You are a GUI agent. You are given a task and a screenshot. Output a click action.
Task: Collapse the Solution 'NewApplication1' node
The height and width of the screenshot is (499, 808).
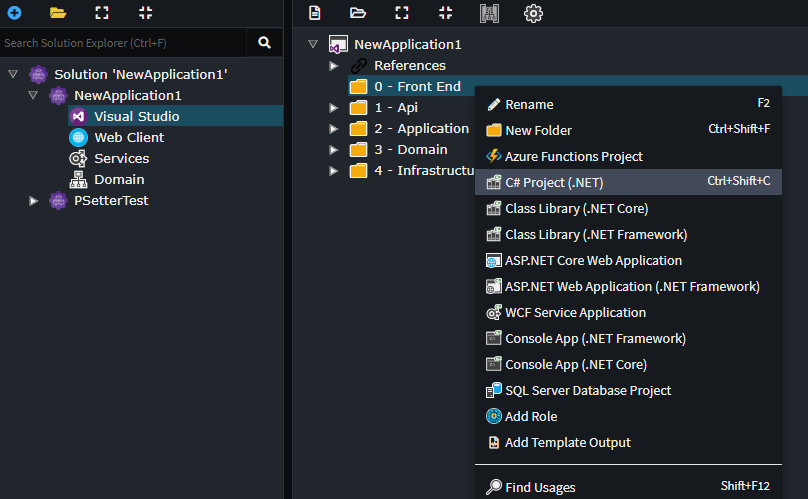[13, 74]
